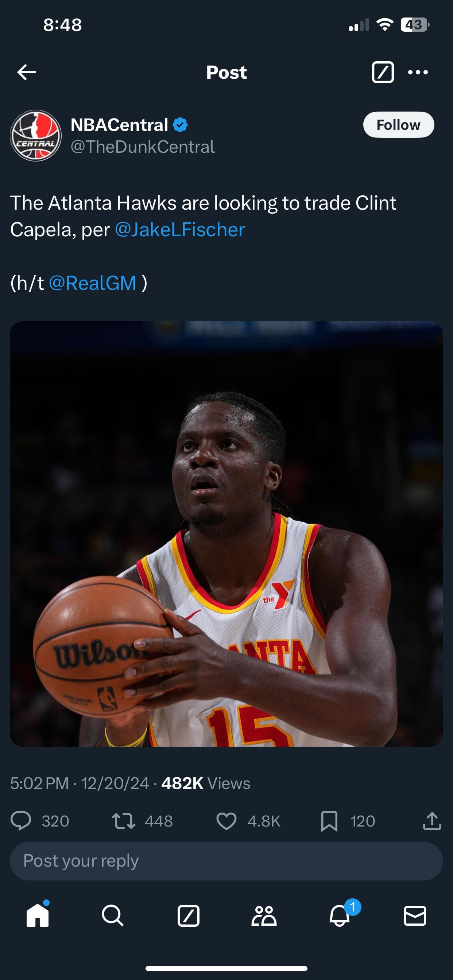Open the Communities people tab
This screenshot has height=980, width=453.
click(x=264, y=915)
